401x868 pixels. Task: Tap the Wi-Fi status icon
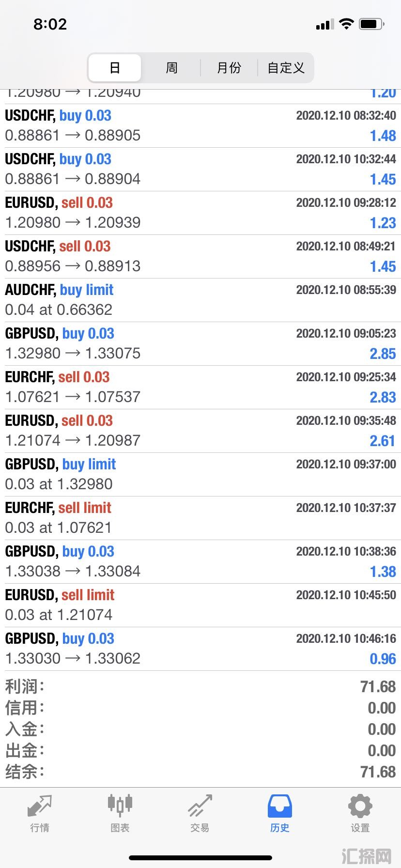tap(346, 24)
